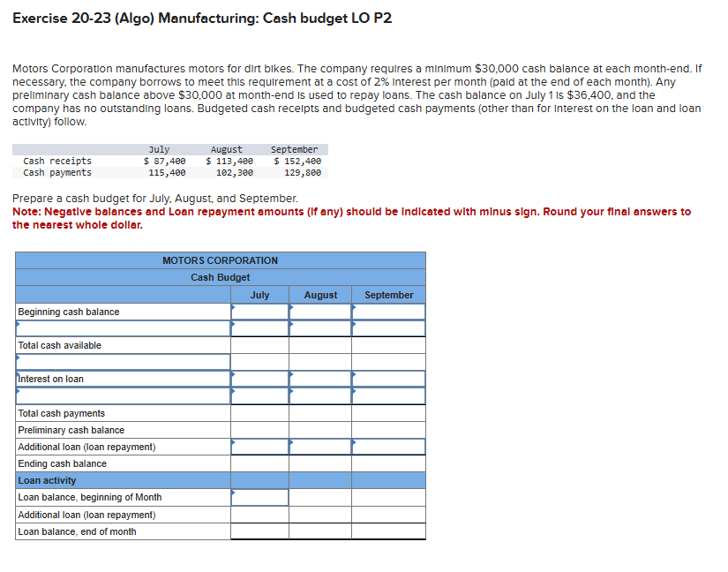Select September Loan balance, end of month cell
Image resolution: width=728 pixels, height=572 pixels.
388,531
